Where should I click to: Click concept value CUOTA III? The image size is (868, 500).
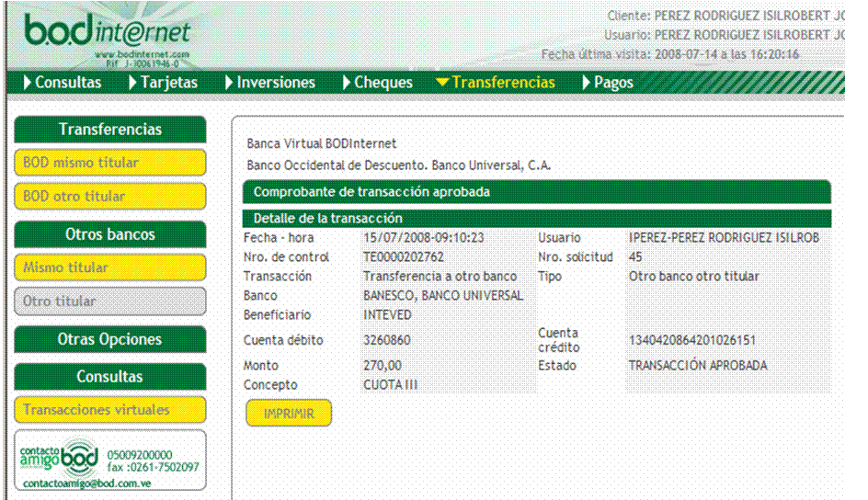tap(390, 385)
